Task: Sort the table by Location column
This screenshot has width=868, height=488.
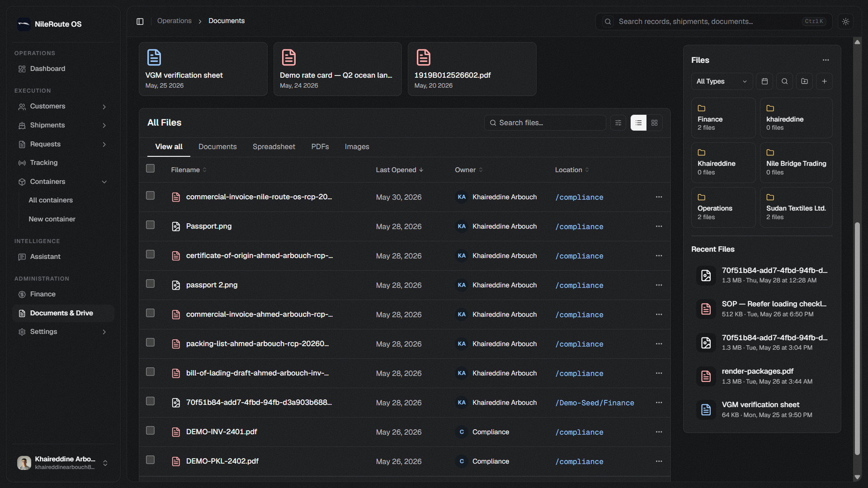Action: point(572,170)
